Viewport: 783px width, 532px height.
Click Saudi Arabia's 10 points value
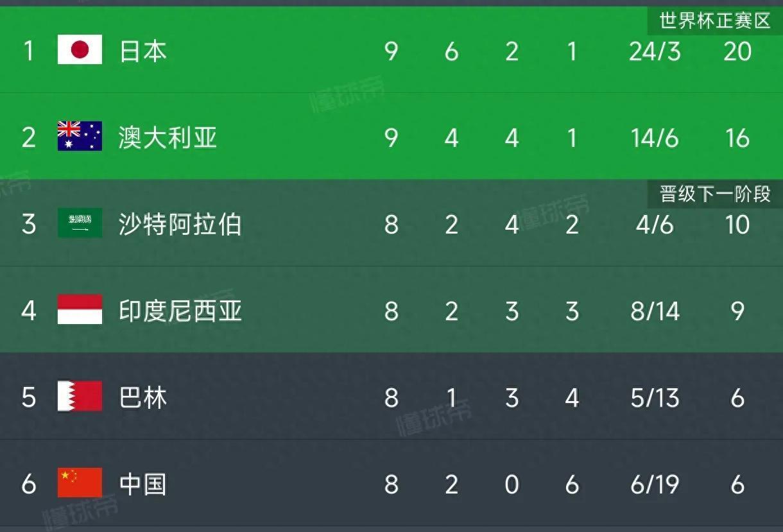pos(737,225)
